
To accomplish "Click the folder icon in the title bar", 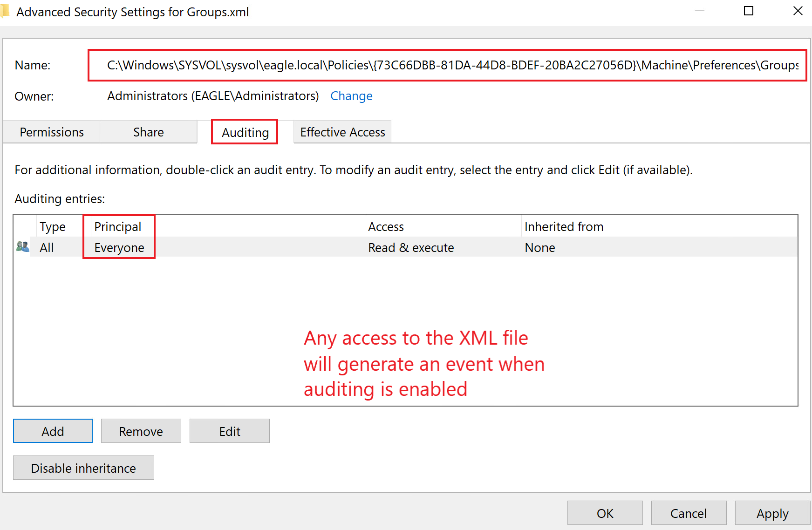I will [7, 11].
